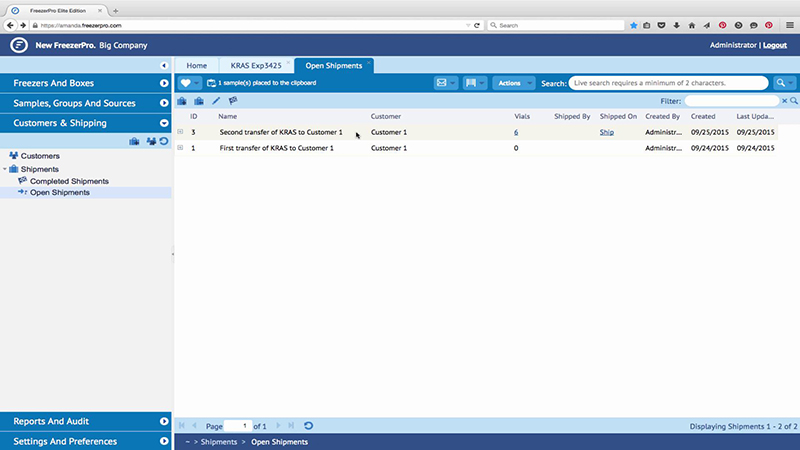The height and width of the screenshot is (450, 800).
Task: Click the edit shipment pencil icon
Action: tap(216, 101)
